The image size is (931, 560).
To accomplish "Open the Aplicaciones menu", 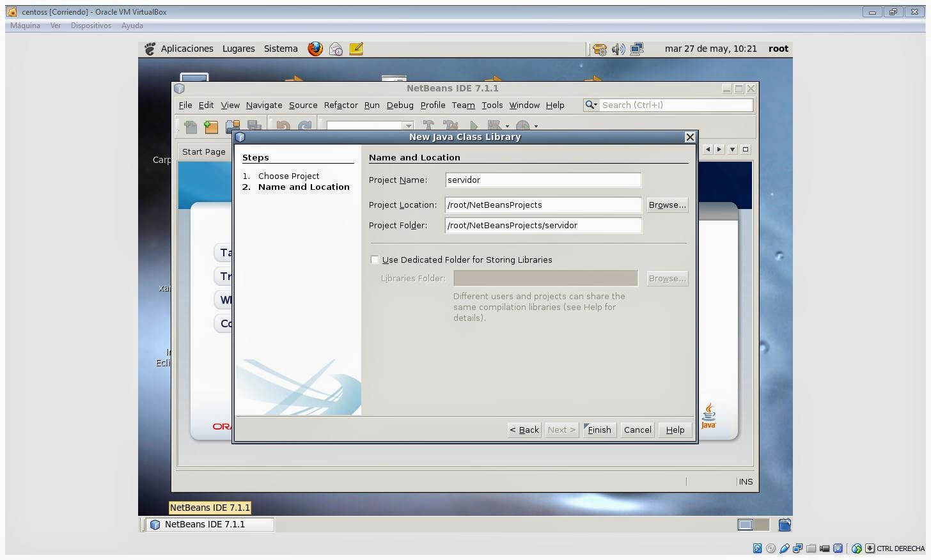I will click(187, 49).
